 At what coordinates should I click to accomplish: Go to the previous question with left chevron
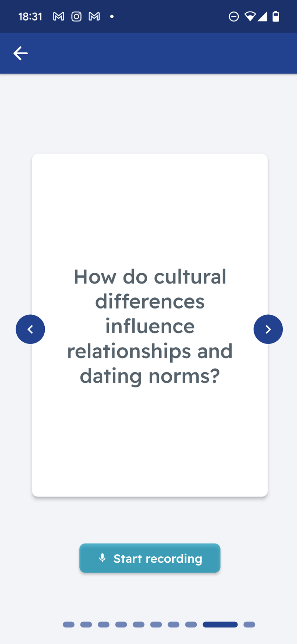pyautogui.click(x=30, y=329)
